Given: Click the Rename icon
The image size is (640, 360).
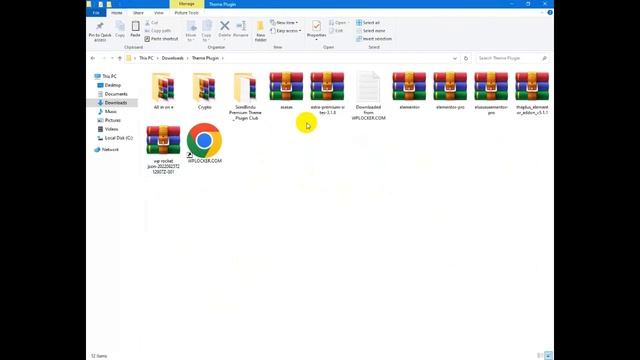Looking at the screenshot, I should pyautogui.click(x=241, y=26).
